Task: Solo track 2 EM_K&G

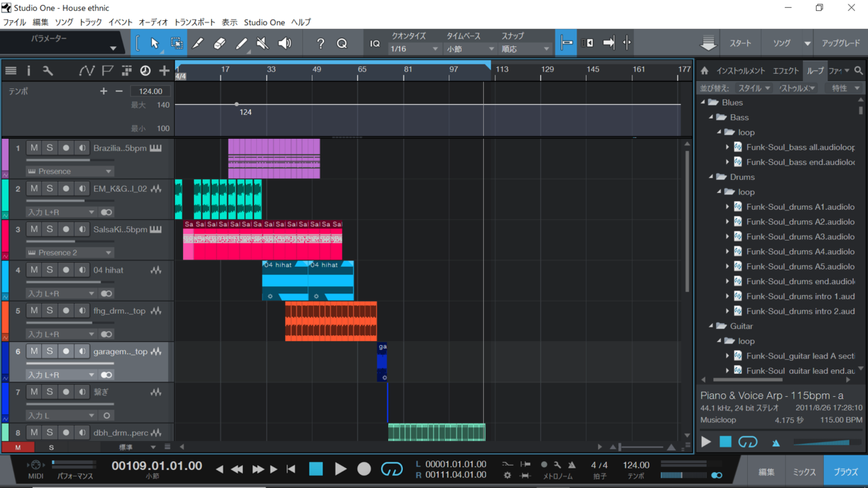Action: click(x=50, y=188)
